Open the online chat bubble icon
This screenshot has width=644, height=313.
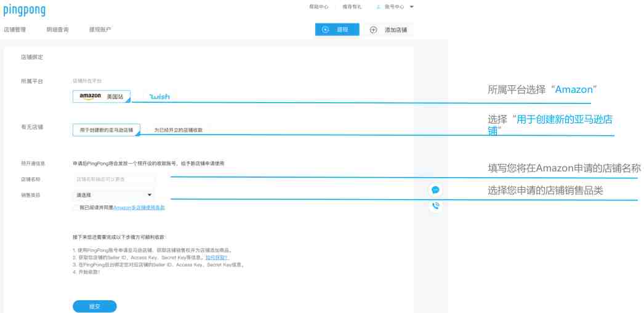click(x=435, y=190)
